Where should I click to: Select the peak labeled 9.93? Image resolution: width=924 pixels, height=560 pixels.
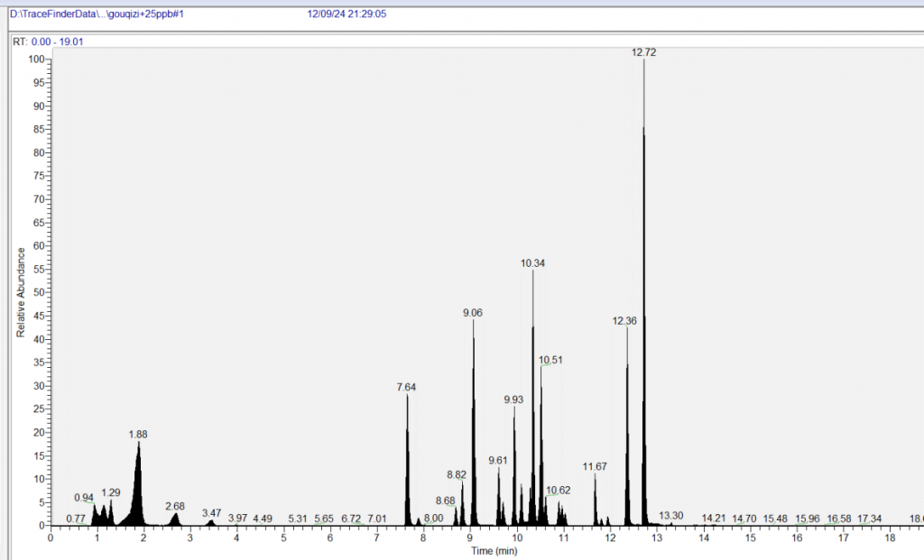point(513,399)
